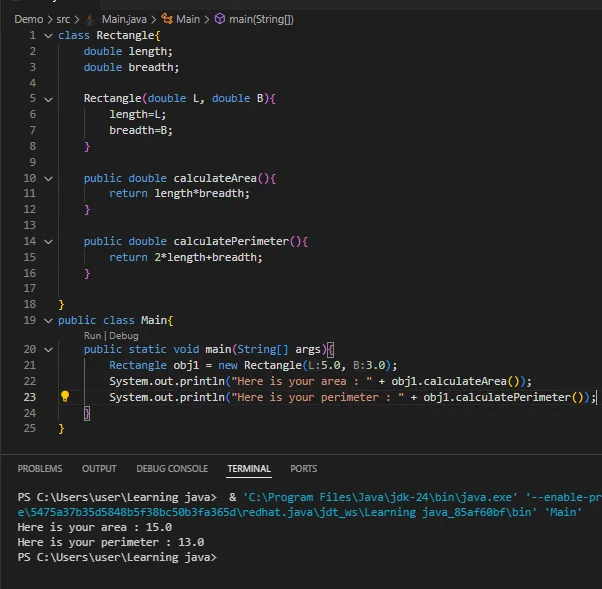602x589 pixels.
Task: Click the "Here is your area : " string
Action: click(302, 381)
